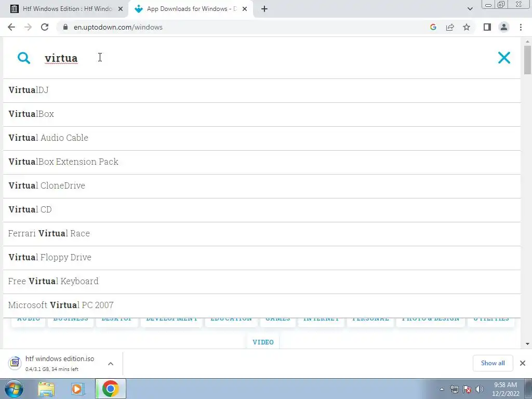Open Ferrari Virtual Race suggestion

point(262,234)
